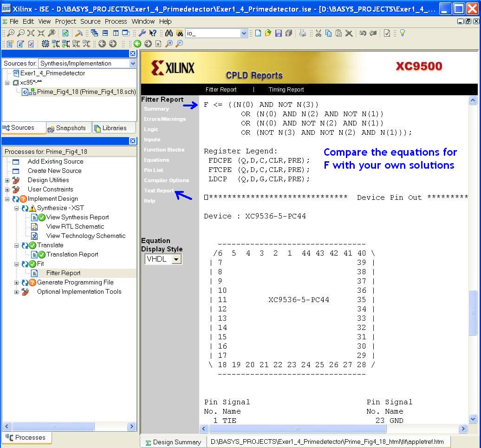Click the wrench toolbar icon
Viewport: 481px width, 448px height.
pyautogui.click(x=142, y=33)
